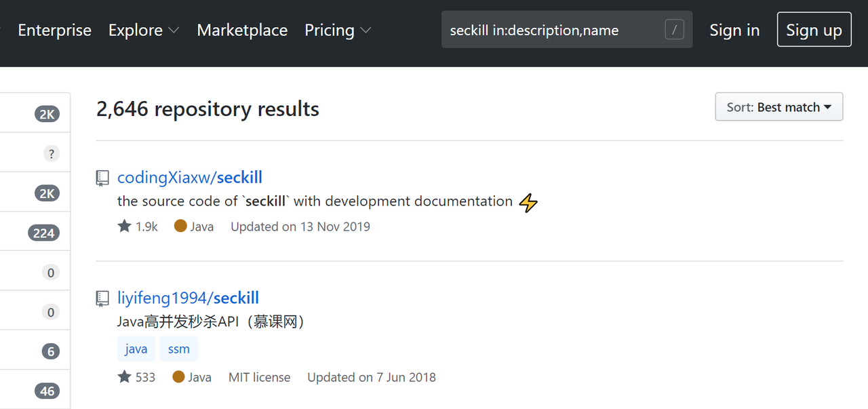Click the question mark badge in sidebar
This screenshot has width=868, height=409.
point(51,154)
